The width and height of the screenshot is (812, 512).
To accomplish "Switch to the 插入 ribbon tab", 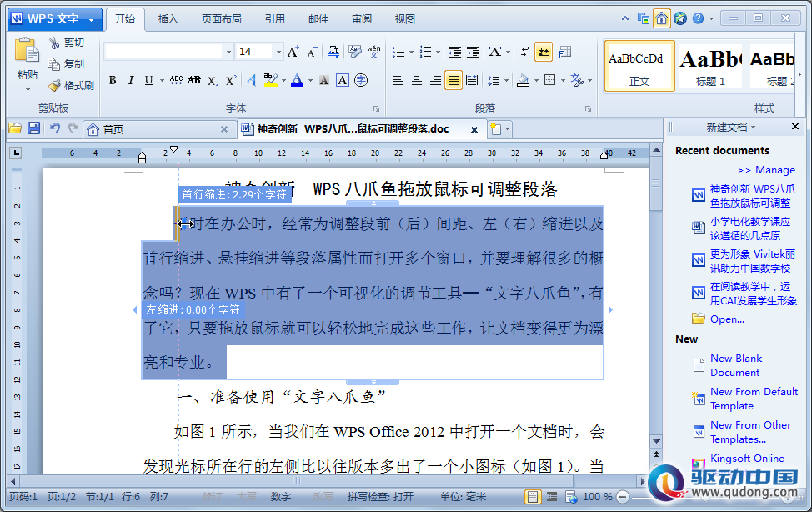I will coord(168,19).
